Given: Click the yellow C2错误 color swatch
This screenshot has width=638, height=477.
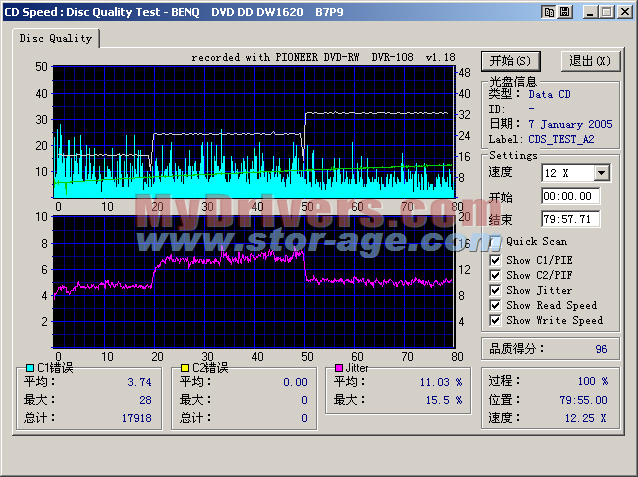Looking at the screenshot, I should [x=185, y=368].
